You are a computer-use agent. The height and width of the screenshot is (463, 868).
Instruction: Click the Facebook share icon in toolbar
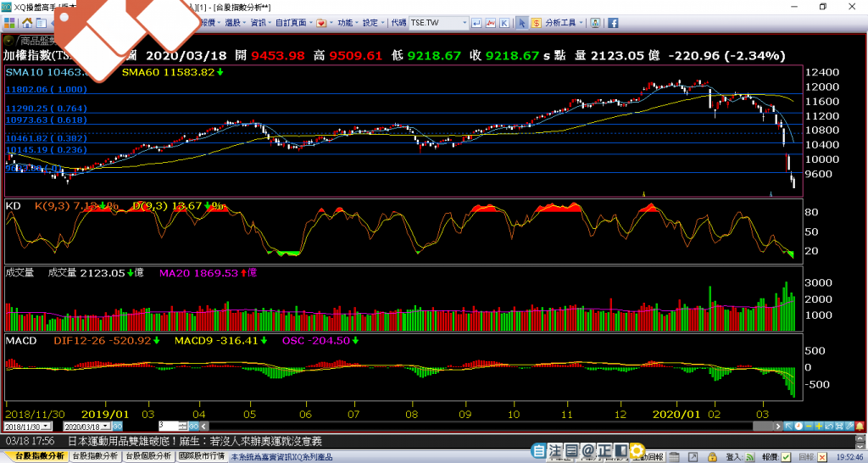click(613, 23)
